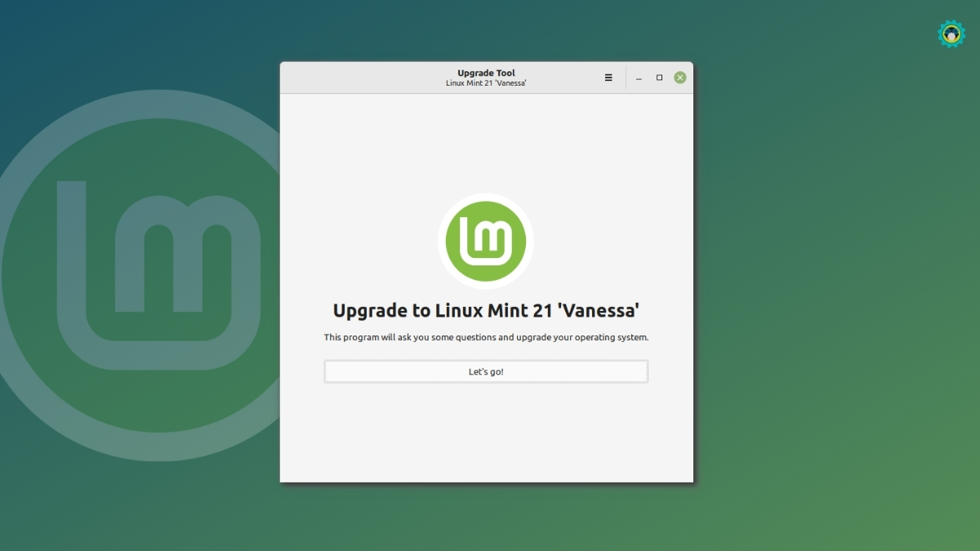Click the "Let's go!" button

click(486, 371)
